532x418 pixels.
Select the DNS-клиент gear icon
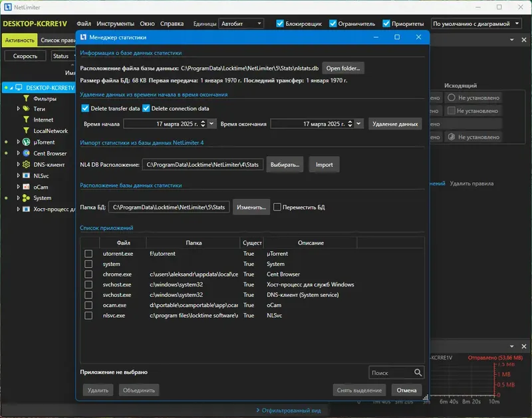pyautogui.click(x=27, y=165)
